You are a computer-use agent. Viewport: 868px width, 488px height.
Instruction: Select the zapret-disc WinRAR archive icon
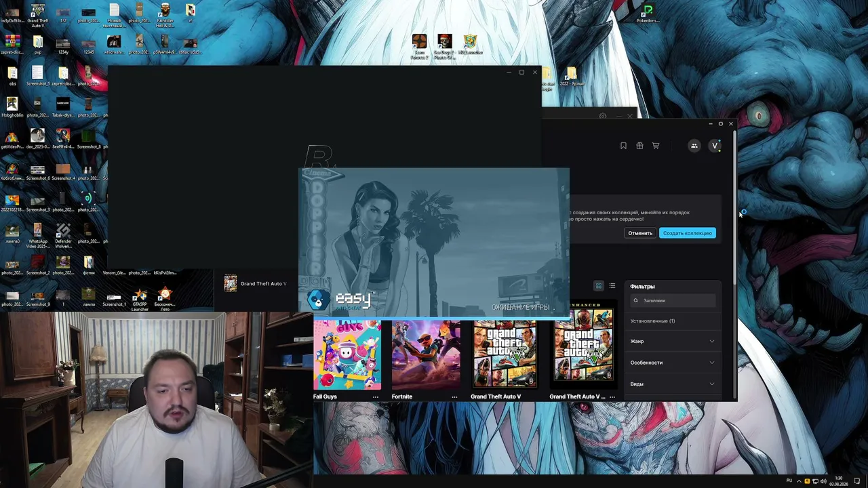(x=12, y=45)
